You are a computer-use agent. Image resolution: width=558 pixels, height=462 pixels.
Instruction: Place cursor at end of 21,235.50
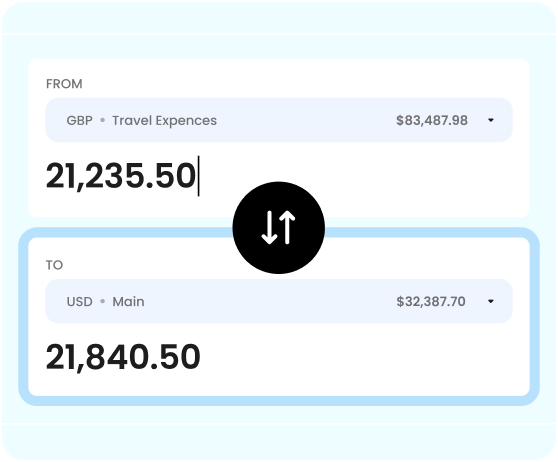198,175
